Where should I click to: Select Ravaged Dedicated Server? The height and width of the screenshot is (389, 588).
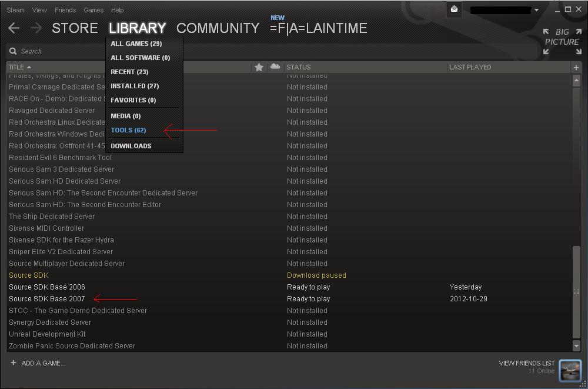pos(52,111)
